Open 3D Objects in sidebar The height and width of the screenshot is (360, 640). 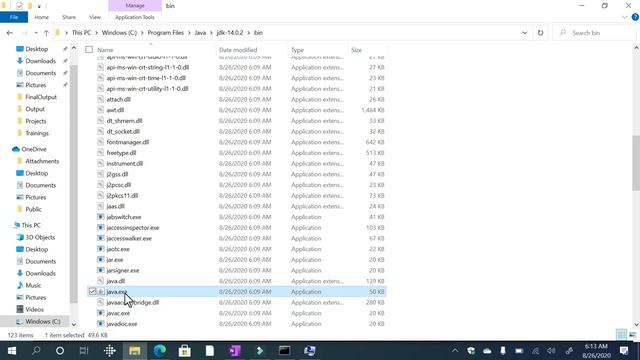coord(40,237)
